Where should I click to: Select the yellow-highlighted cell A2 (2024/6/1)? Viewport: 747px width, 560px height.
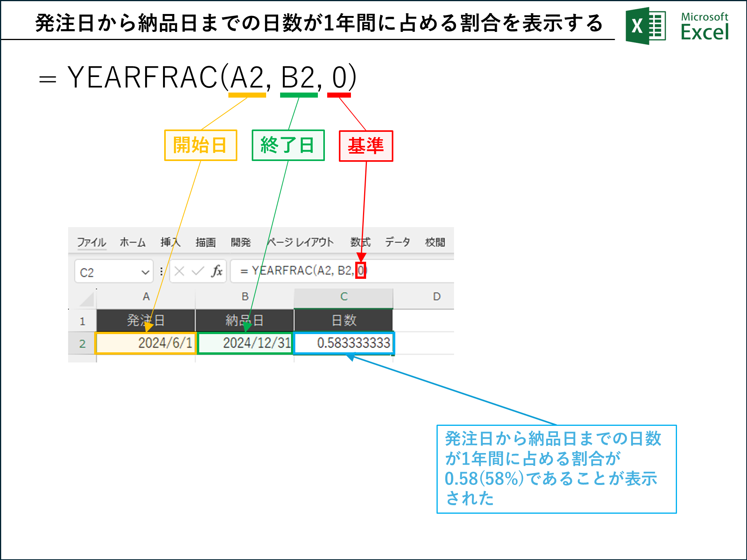coord(146,343)
